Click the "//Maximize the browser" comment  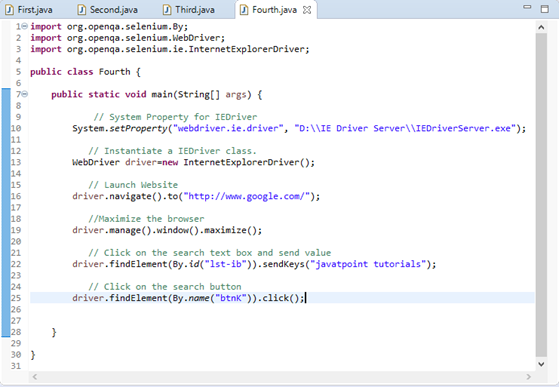click(146, 218)
